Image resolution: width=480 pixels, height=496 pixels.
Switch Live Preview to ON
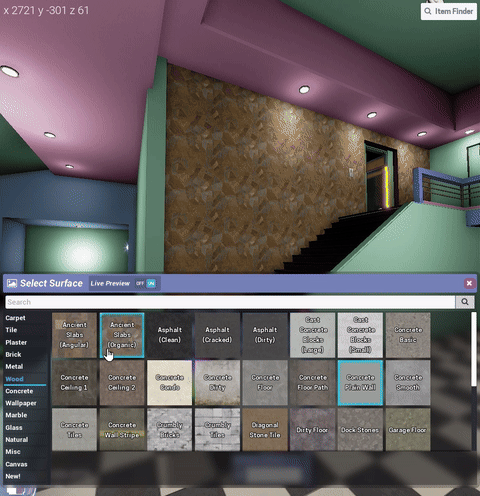click(151, 283)
